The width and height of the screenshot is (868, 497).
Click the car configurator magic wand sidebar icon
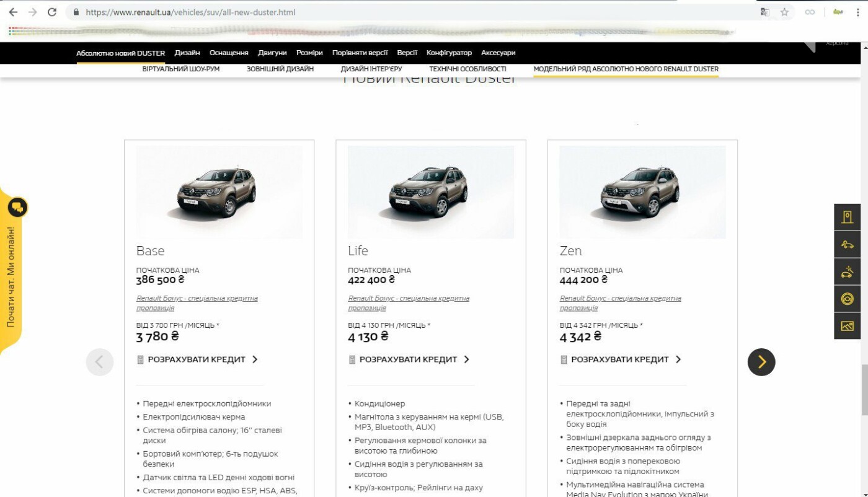click(x=848, y=271)
